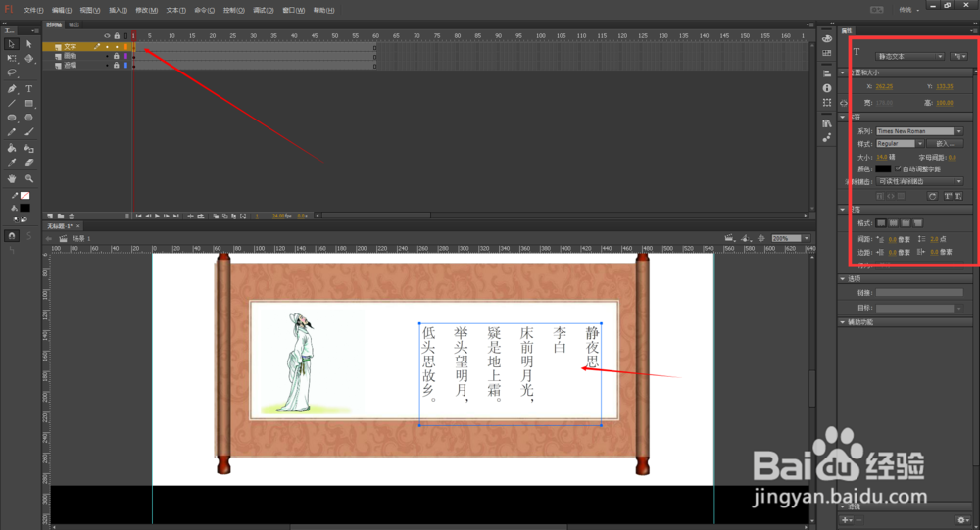Image resolution: width=980 pixels, height=530 pixels.
Task: Click the New Layer icon
Action: [50, 216]
